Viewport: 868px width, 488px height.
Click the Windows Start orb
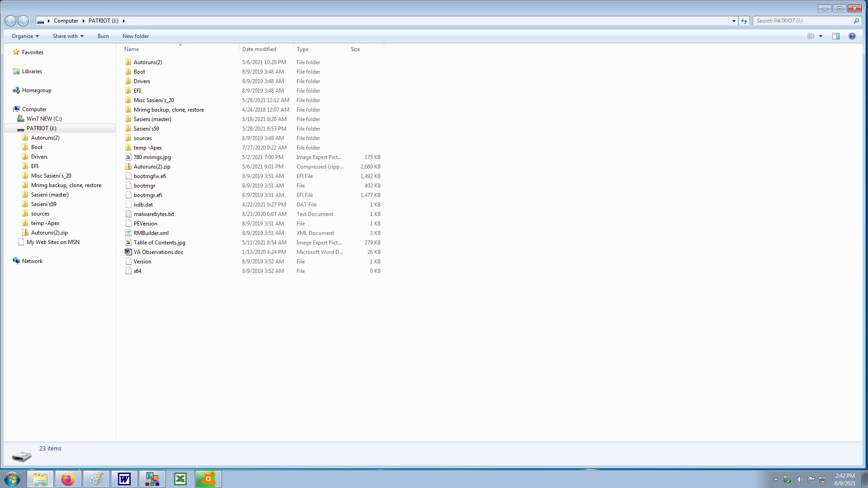pyautogui.click(x=12, y=479)
